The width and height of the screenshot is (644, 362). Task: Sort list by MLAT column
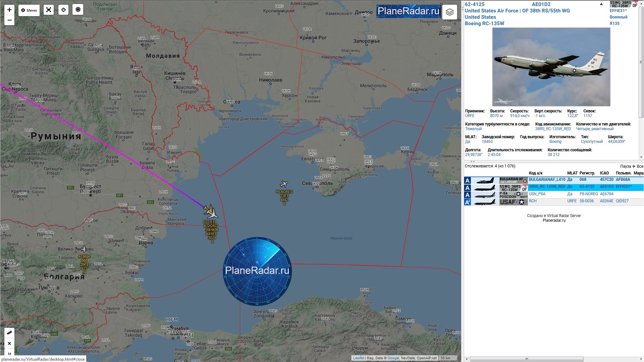coord(573,173)
